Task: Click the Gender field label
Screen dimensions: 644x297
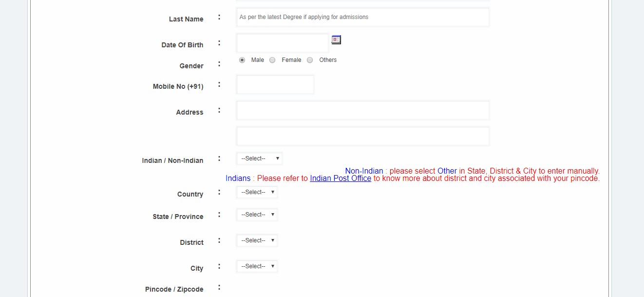Action: point(191,66)
